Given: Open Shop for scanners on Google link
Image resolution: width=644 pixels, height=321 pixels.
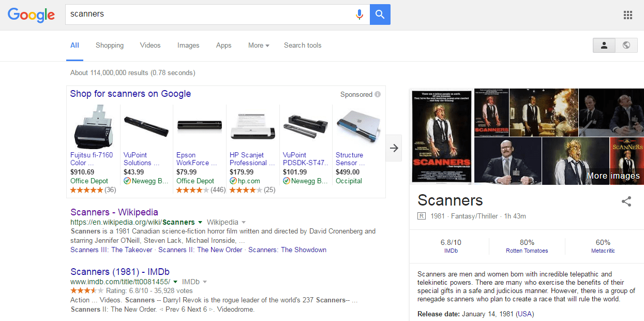Looking at the screenshot, I should (130, 94).
